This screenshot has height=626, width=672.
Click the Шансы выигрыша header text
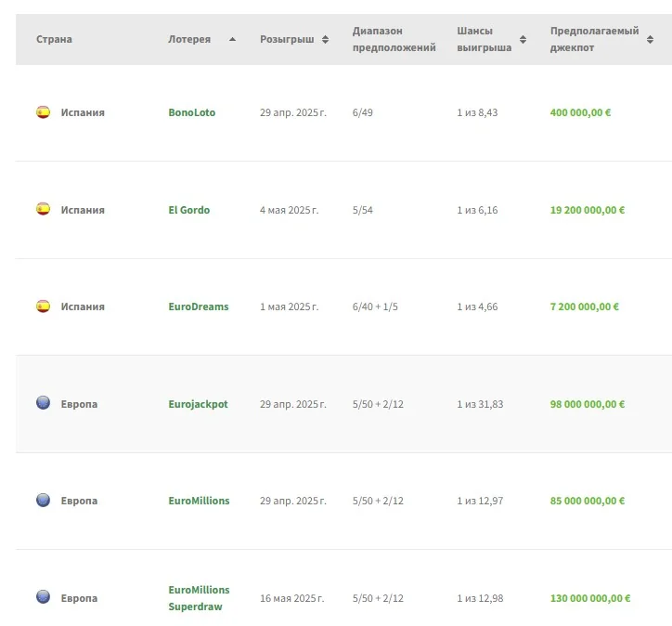pos(485,39)
